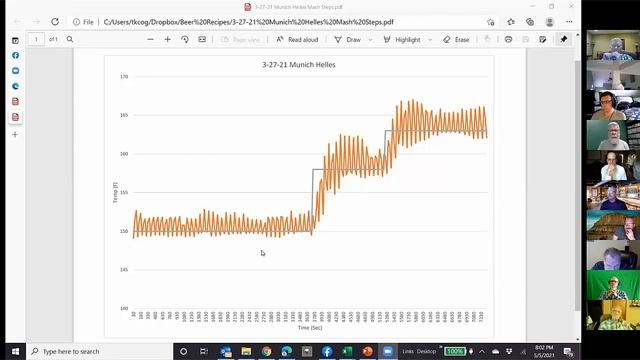
Task: Zoom out of the PDF with the minus button
Action: [150, 40]
